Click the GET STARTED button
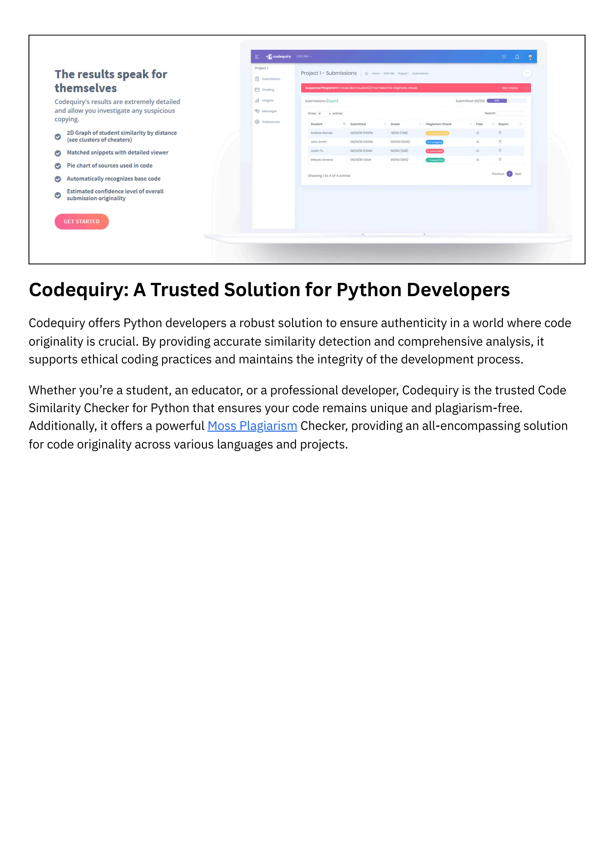Screen dimensions: 614x868 pyautogui.click(x=82, y=222)
